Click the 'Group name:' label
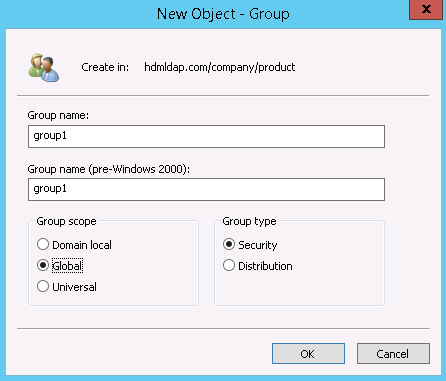Image resolution: width=446 pixels, height=381 pixels. click(58, 115)
